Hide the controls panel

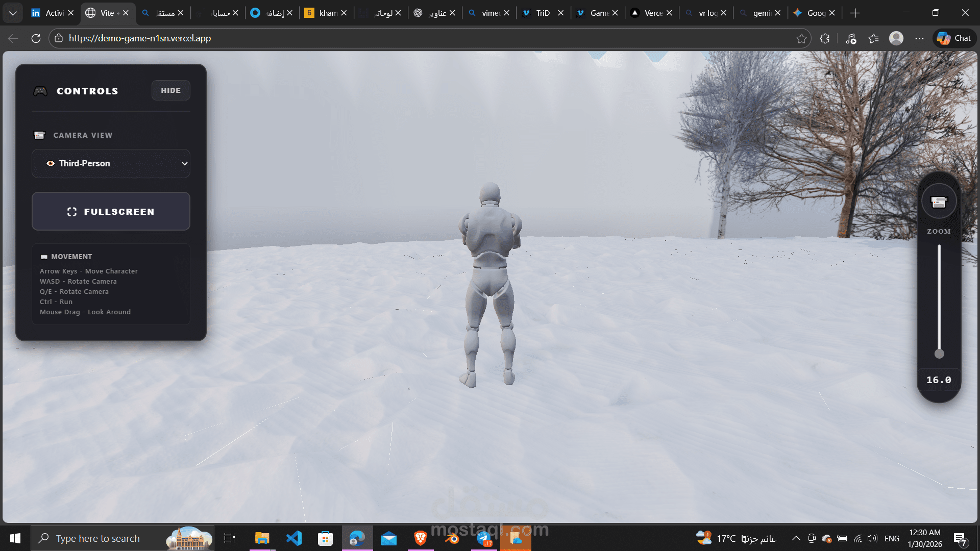[170, 90]
